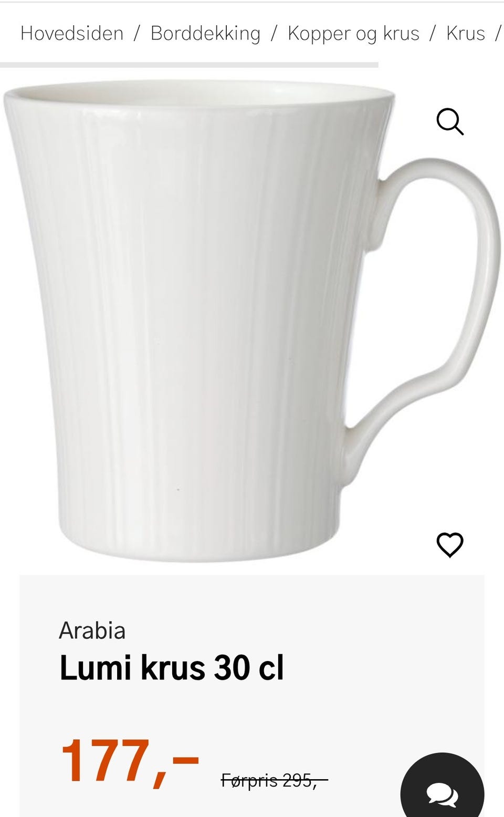
Task: Select the Krus breadcrumb item
Action: [x=465, y=33]
